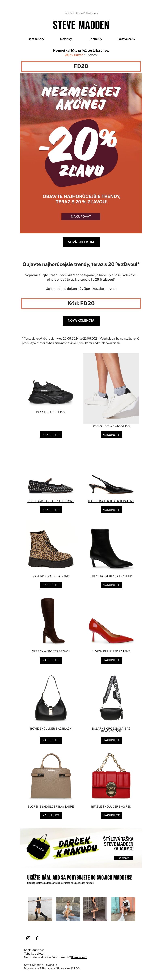Click the VIVION PUMP RED PATENT shoe image
This screenshot has height=980, width=162.
(x=111, y=631)
